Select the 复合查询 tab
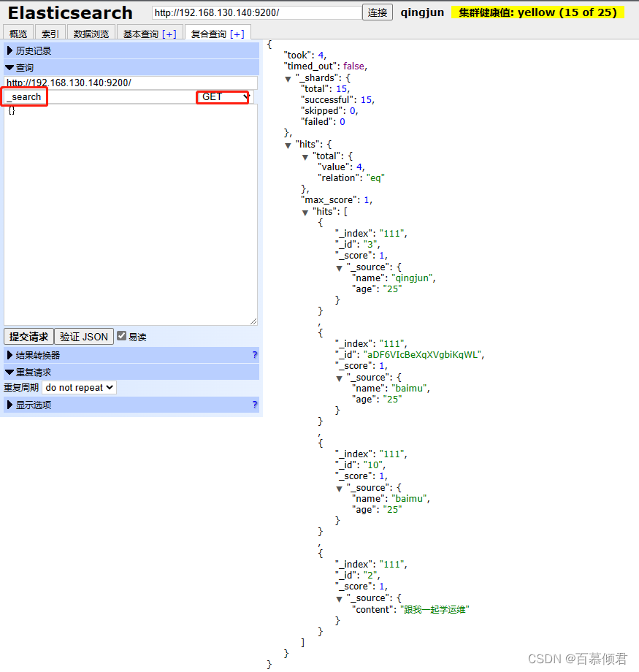Image resolution: width=639 pixels, height=672 pixels. (208, 34)
